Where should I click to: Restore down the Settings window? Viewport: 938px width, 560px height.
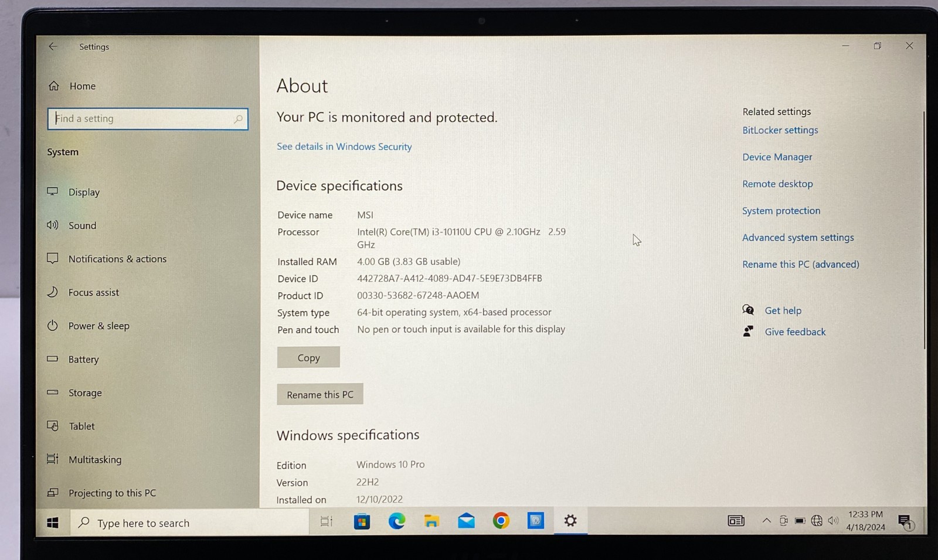point(878,46)
